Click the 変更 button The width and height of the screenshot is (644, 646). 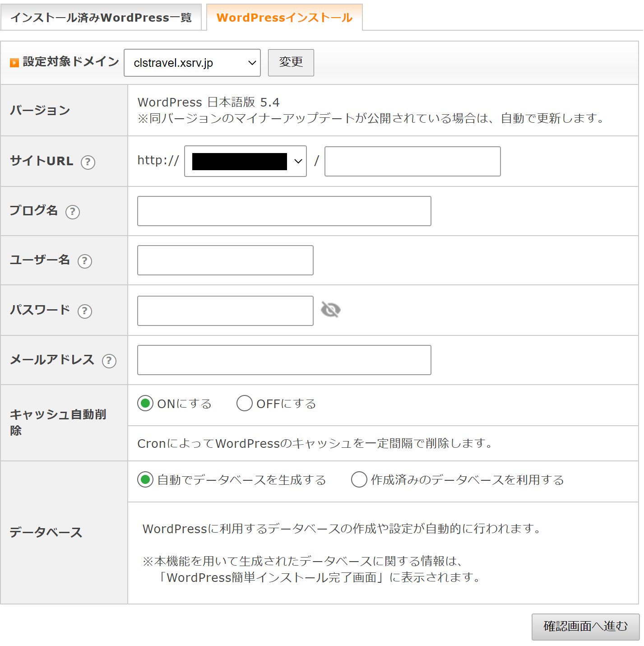(x=291, y=63)
